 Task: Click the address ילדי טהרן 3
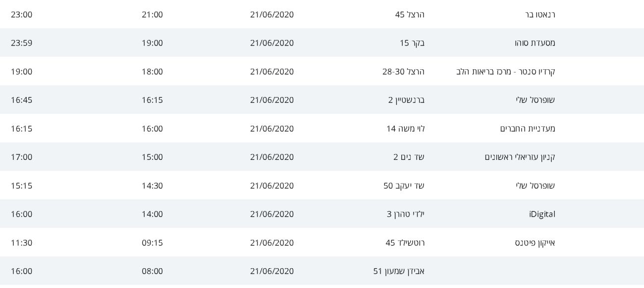(406, 214)
